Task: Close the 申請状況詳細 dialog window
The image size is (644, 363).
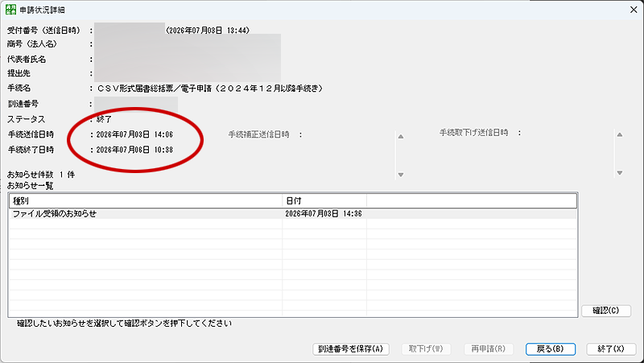Action: click(634, 10)
